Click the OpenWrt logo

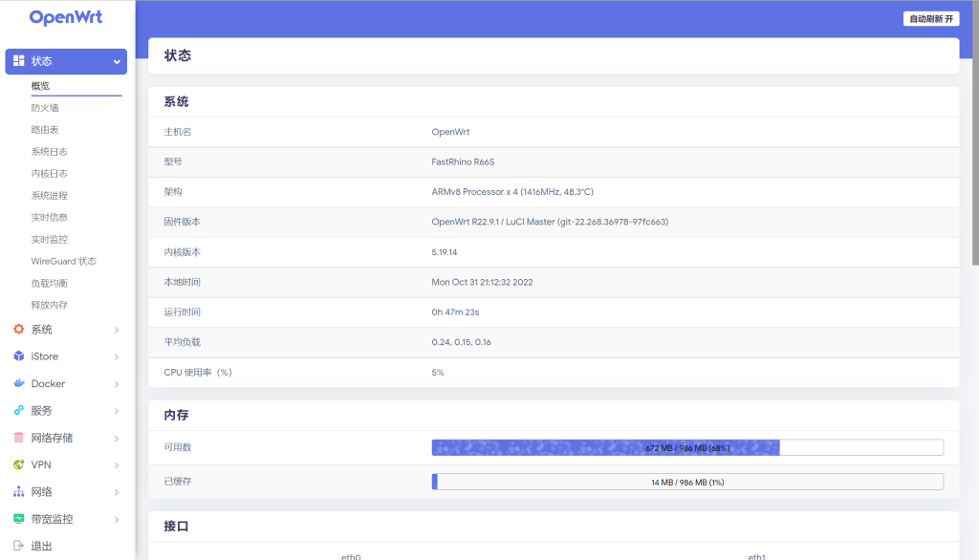tap(66, 17)
